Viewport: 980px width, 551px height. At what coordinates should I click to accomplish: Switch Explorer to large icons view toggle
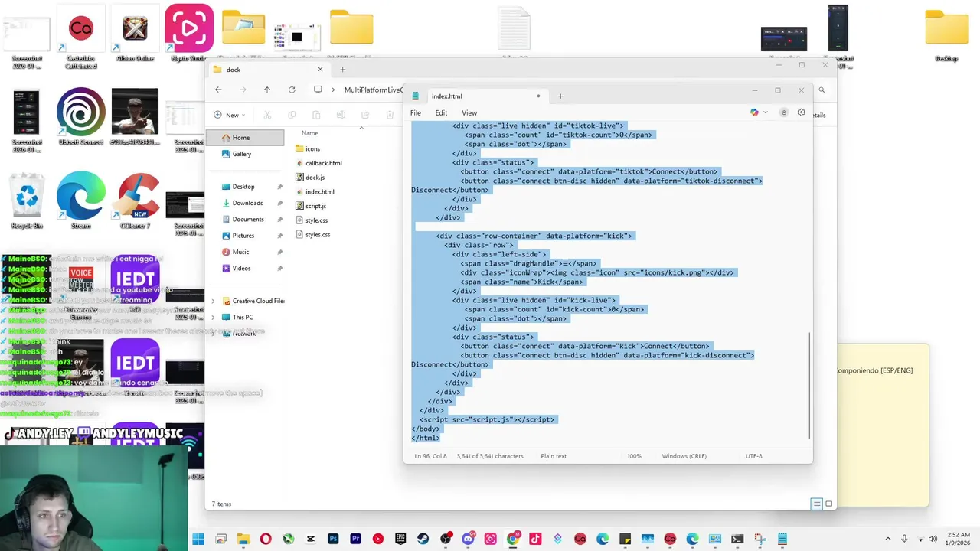pos(828,504)
